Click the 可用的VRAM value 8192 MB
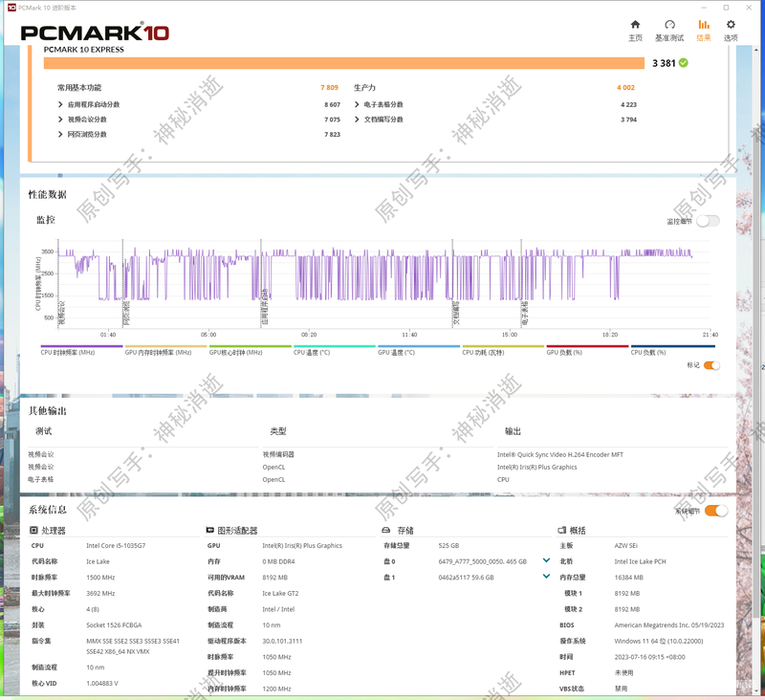This screenshot has width=765, height=700. point(275,578)
